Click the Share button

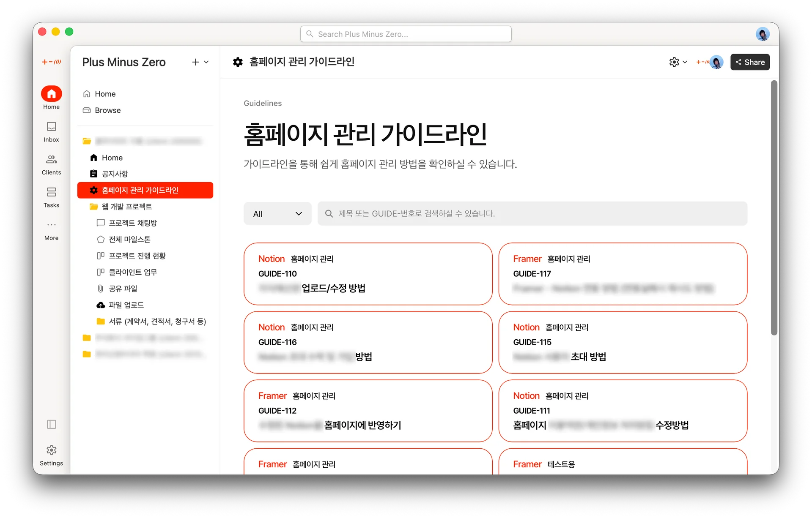(750, 62)
